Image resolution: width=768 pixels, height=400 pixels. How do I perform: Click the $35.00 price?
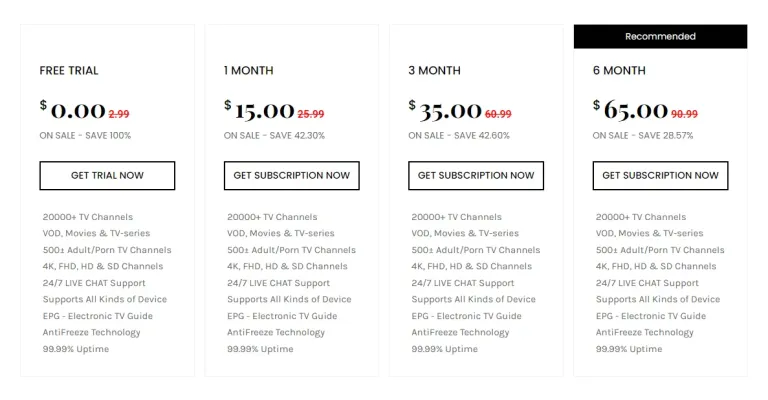(445, 110)
